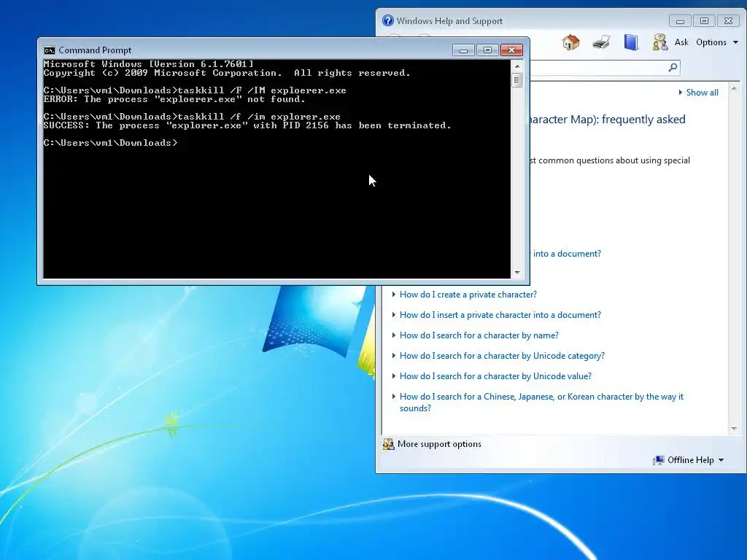Click the Ask button label
The width and height of the screenshot is (747, 560).
(x=681, y=42)
